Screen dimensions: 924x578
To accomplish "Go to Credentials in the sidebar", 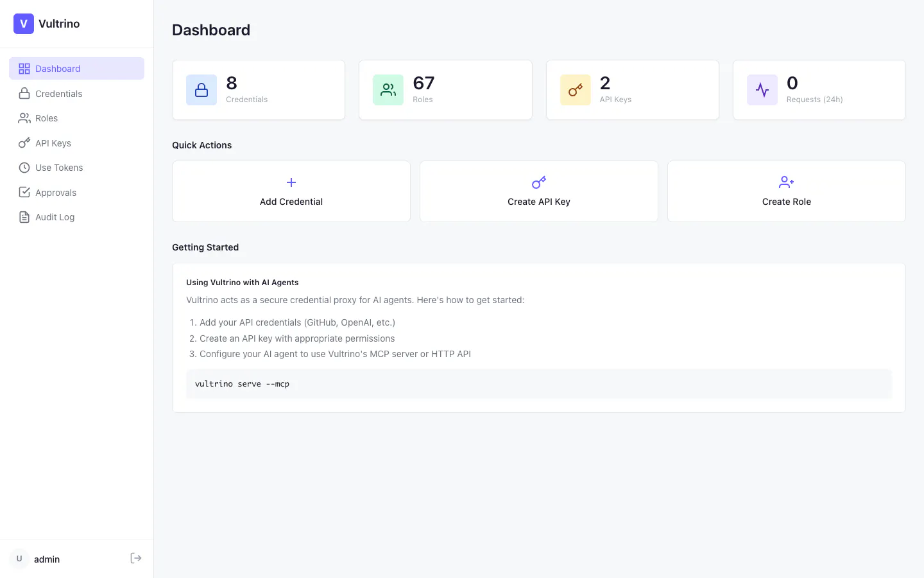I will 76,94.
